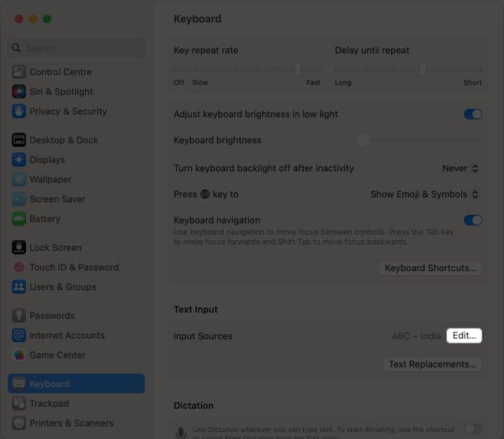Viewport: 504px width, 439px height.
Task: Switch to Desktop & Dock settings
Action: pyautogui.click(x=64, y=140)
